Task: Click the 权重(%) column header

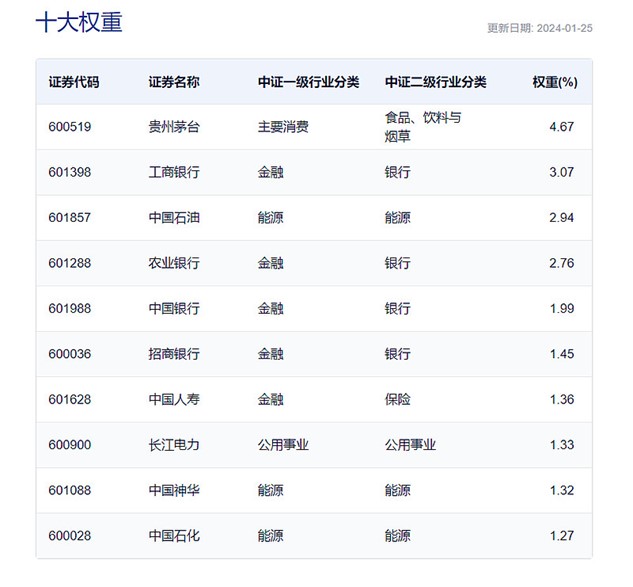Action: pos(555,82)
